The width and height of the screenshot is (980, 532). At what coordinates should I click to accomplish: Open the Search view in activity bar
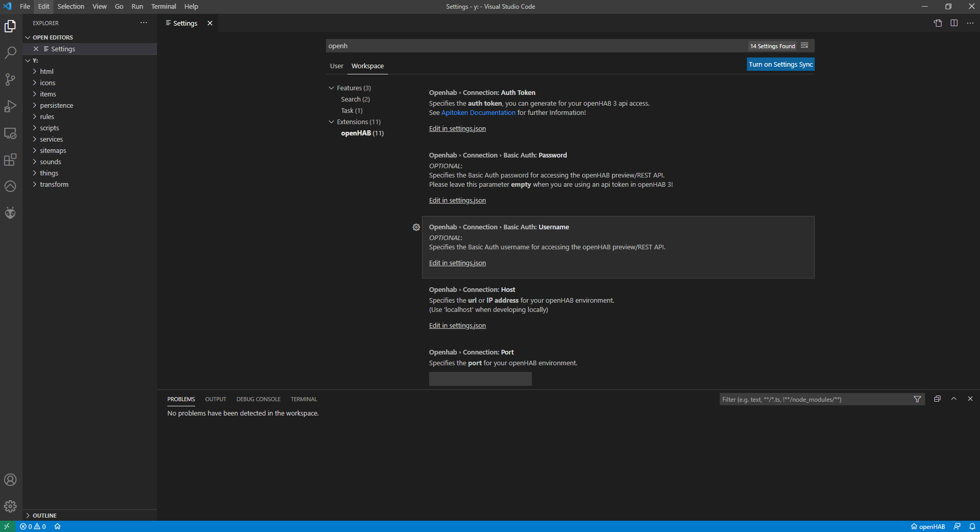[x=10, y=53]
